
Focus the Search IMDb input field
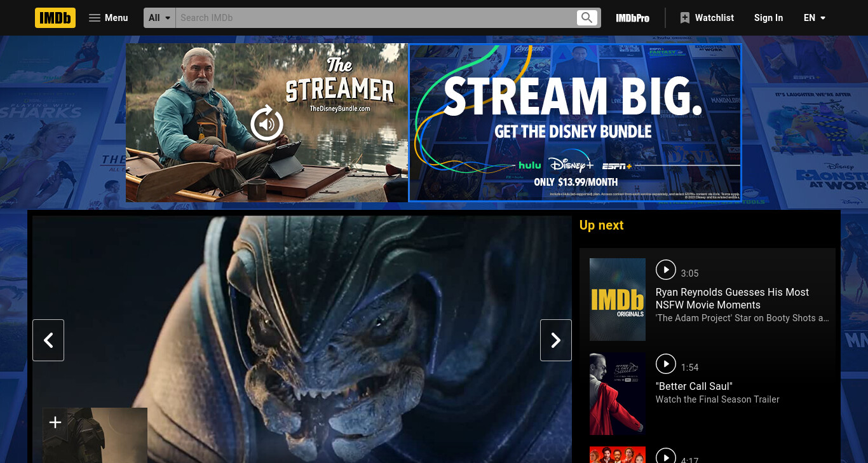coord(376,18)
